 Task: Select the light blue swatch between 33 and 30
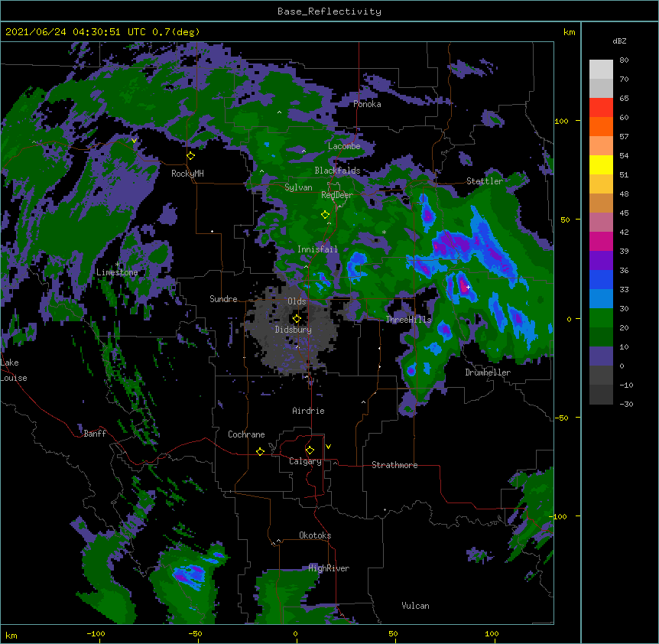601,299
